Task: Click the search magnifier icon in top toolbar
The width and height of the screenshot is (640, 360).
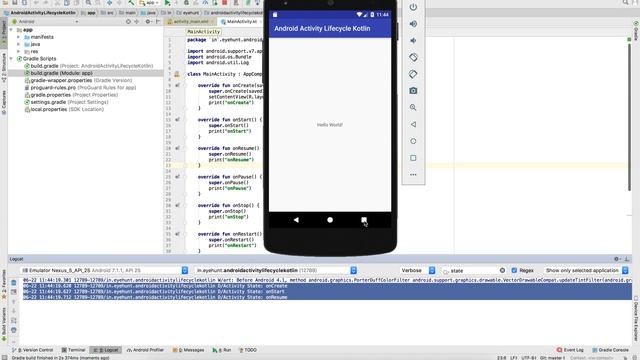Action: point(89,2)
